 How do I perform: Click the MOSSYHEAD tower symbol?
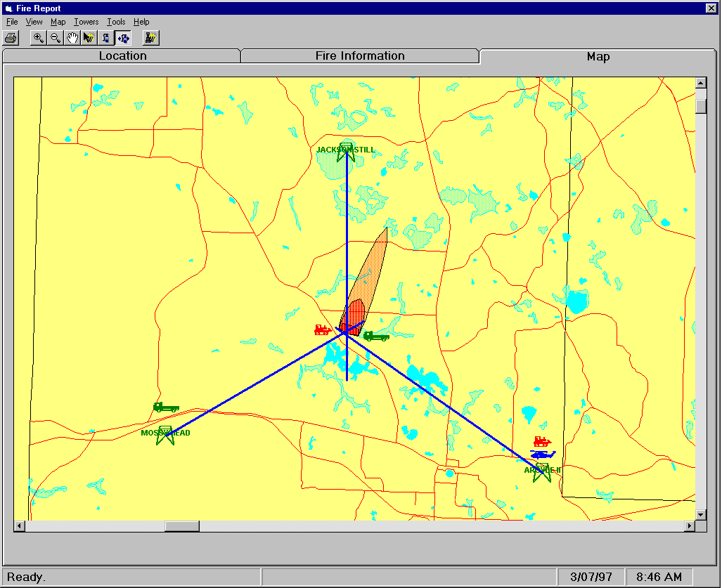point(165,436)
